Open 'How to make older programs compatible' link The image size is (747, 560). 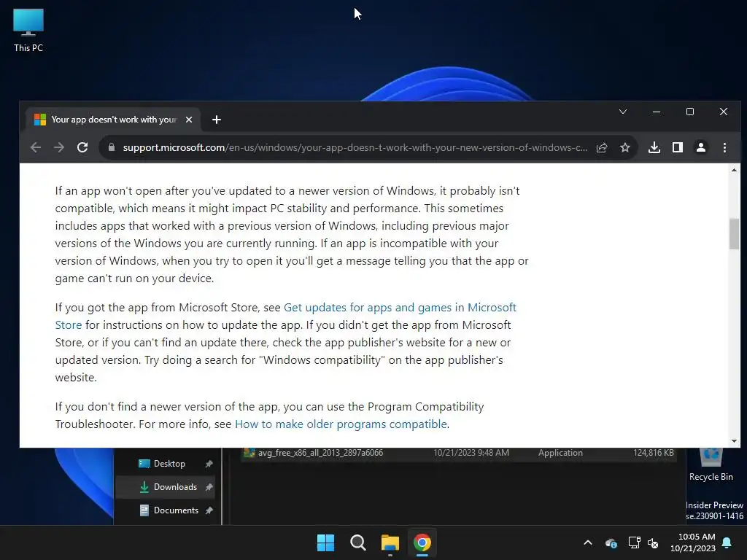[341, 424]
